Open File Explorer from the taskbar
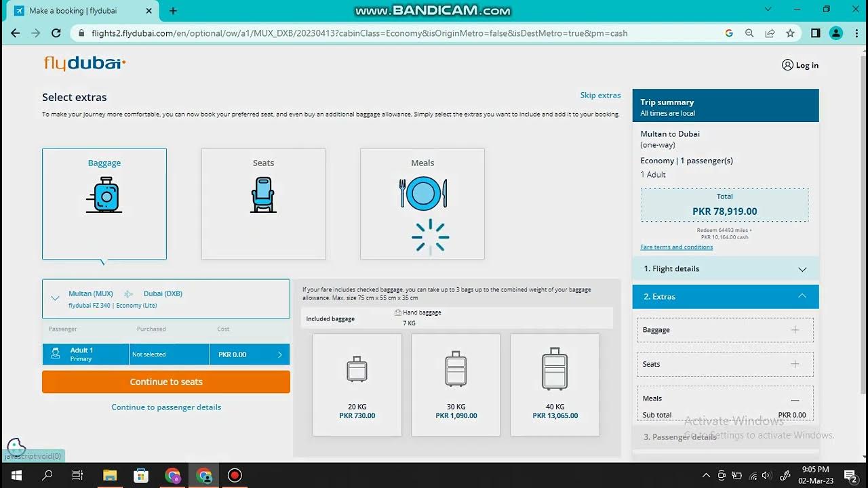This screenshot has width=868, height=488. click(110, 475)
